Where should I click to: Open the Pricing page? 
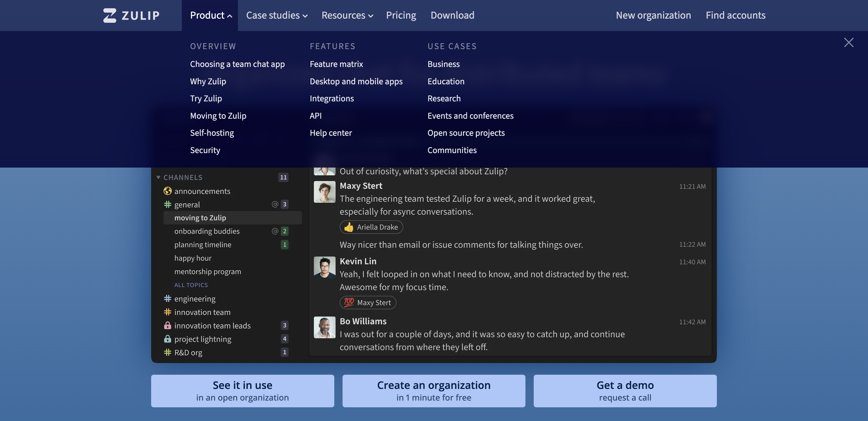click(401, 16)
